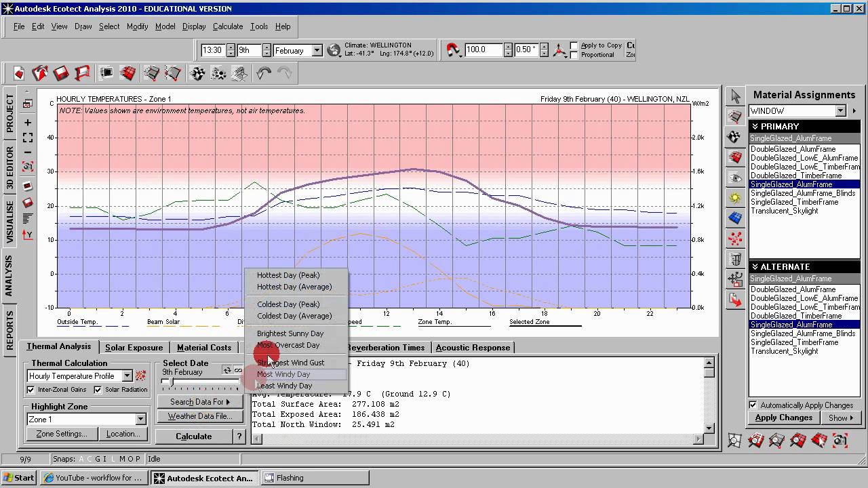
Task: Collapse the PRIMARY materials section
Action: tap(755, 127)
